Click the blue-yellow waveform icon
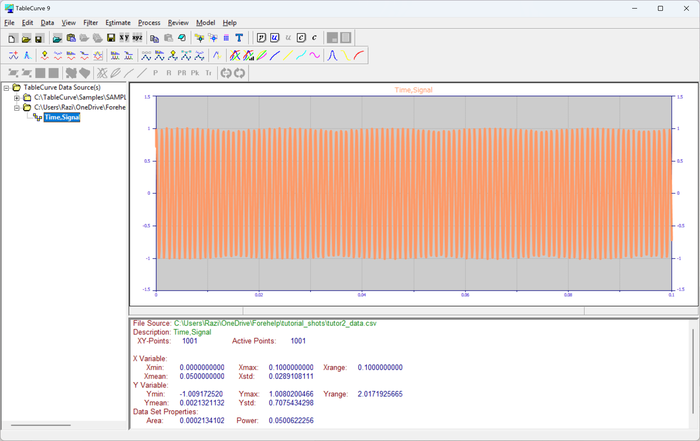 click(x=217, y=55)
